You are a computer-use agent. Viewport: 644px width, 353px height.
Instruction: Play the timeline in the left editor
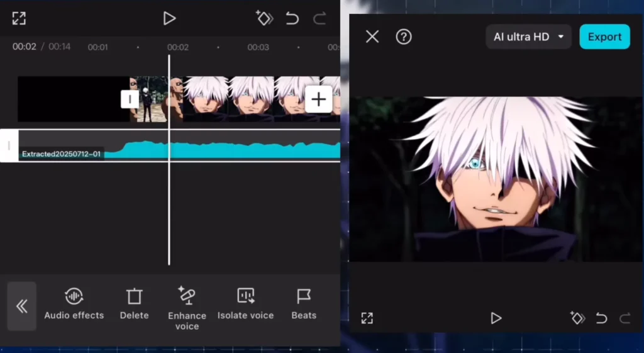pos(169,18)
